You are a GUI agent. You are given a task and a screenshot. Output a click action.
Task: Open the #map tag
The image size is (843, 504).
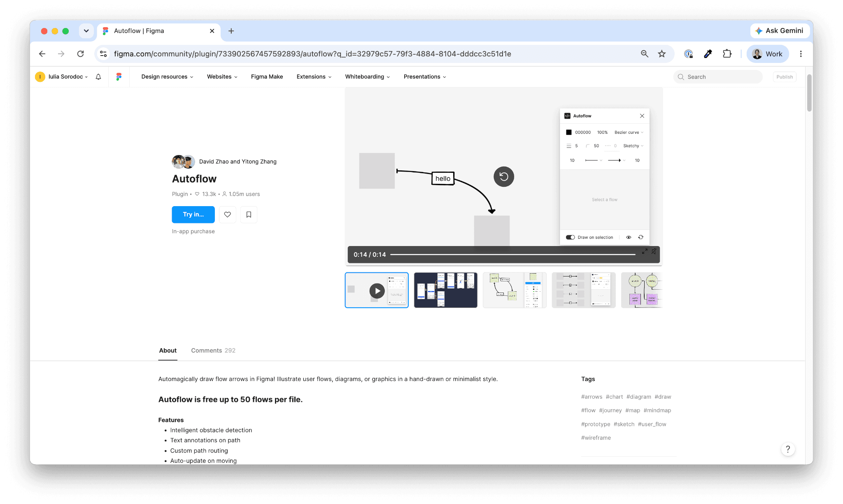[x=633, y=410]
